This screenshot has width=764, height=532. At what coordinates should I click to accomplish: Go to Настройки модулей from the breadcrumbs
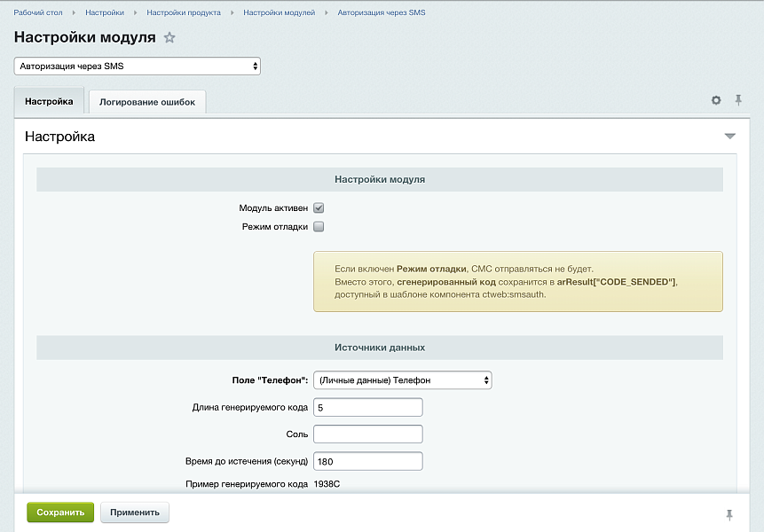point(280,13)
